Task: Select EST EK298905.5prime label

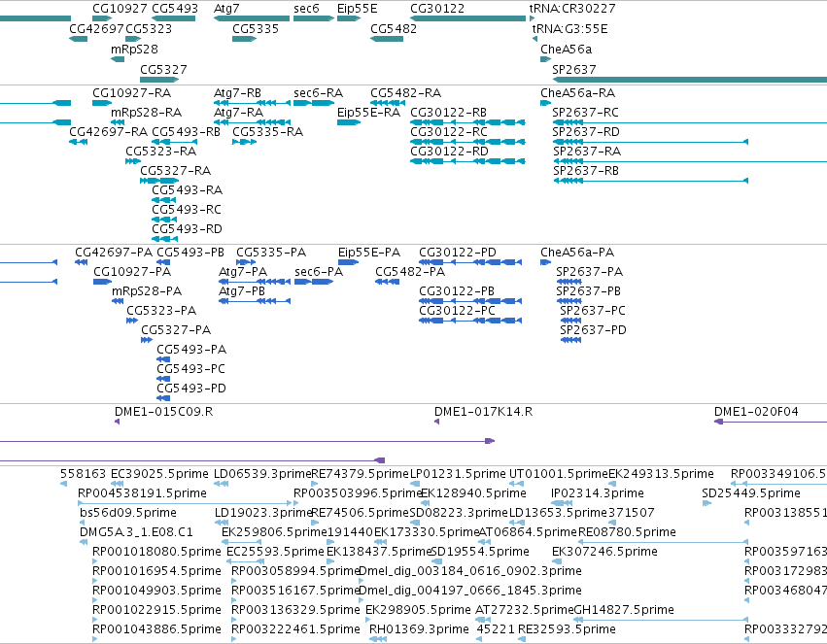Action: click(x=418, y=610)
